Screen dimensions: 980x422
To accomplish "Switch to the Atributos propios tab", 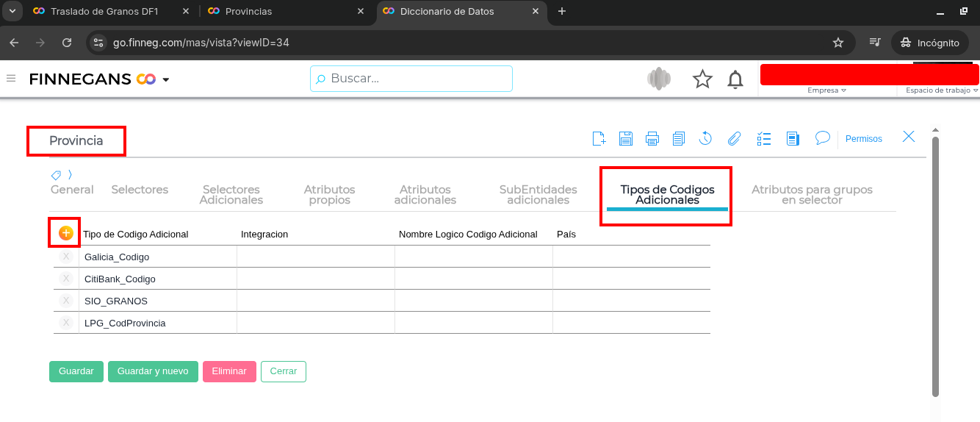I will coord(329,195).
